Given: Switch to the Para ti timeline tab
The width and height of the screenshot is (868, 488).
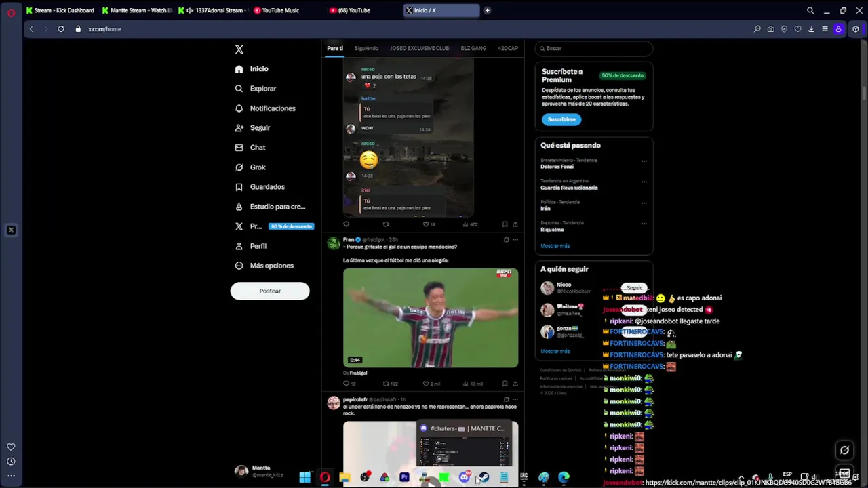Looking at the screenshot, I should 335,48.
